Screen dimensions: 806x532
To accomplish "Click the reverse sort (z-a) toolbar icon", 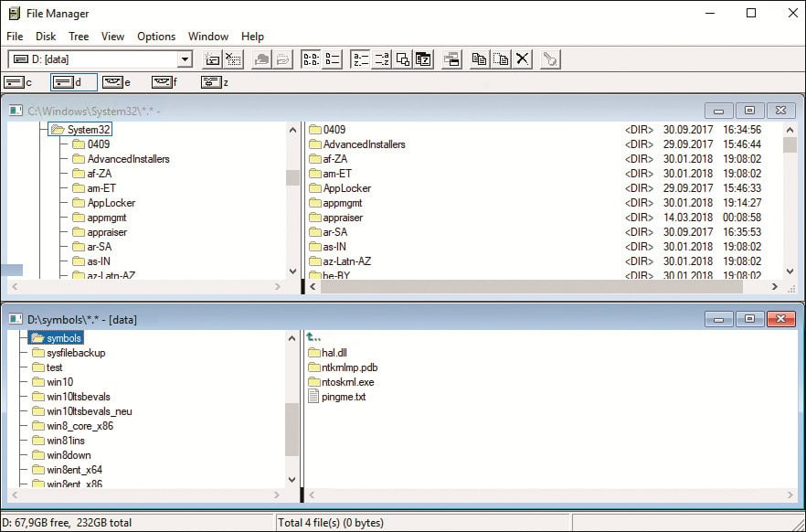I will coord(380,59).
